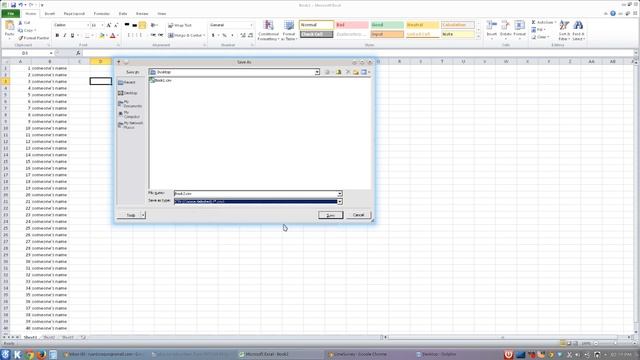Toggle Italic formatting
640x360 pixels.
tap(64, 36)
